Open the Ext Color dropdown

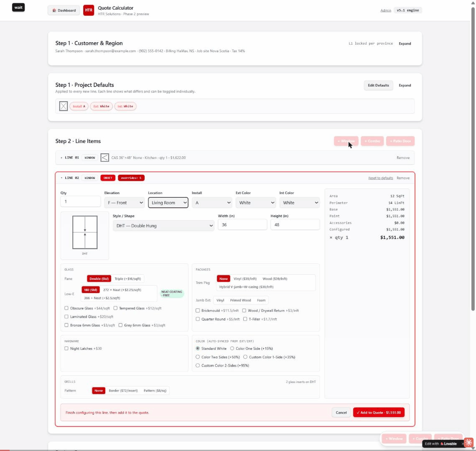click(x=256, y=203)
